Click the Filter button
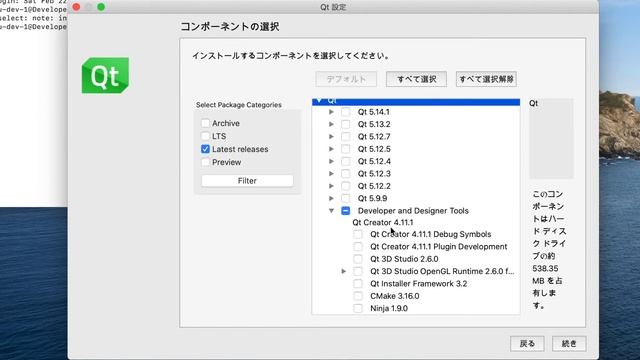This screenshot has width=640, height=360. [247, 181]
